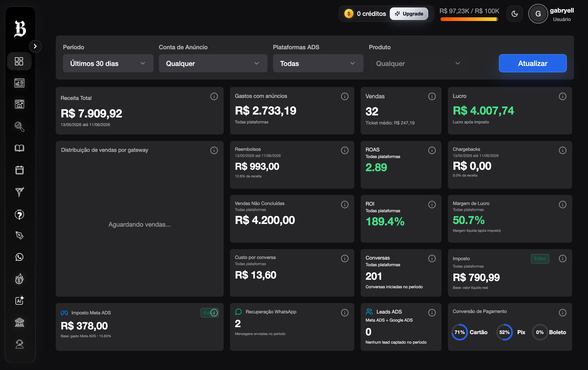Show info for Leads ADS card
This screenshot has height=370, width=588.
pyautogui.click(x=432, y=313)
